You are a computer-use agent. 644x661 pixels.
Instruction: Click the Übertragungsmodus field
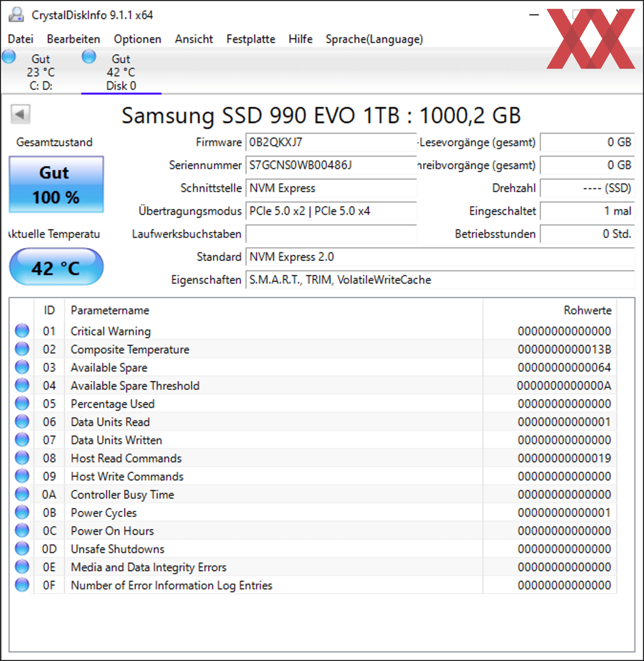coord(331,211)
